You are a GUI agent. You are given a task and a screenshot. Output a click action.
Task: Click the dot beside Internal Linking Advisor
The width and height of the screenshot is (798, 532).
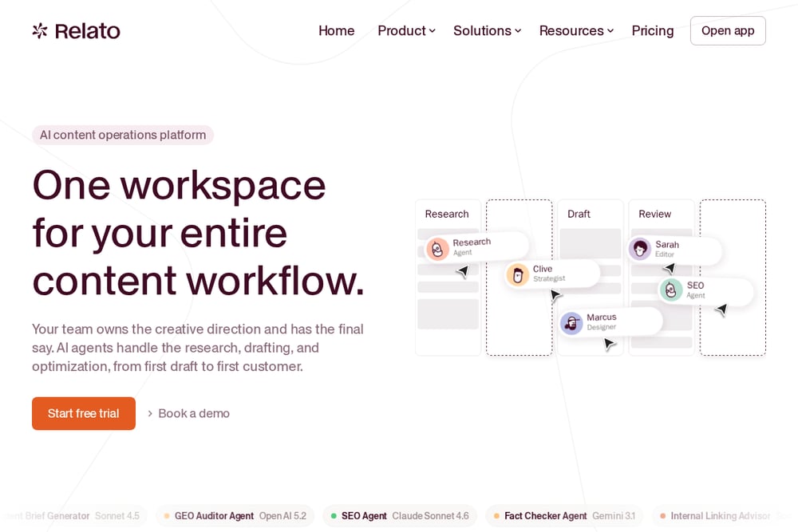pos(662,516)
